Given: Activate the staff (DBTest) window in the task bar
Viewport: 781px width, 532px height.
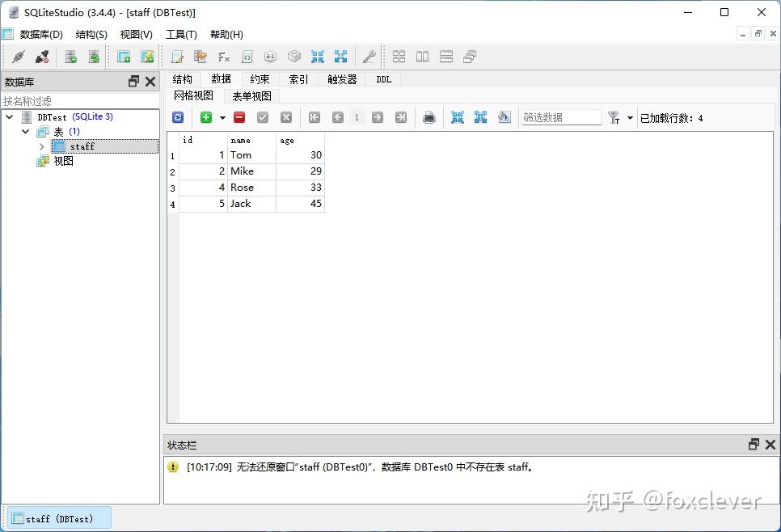Looking at the screenshot, I should pos(59,518).
